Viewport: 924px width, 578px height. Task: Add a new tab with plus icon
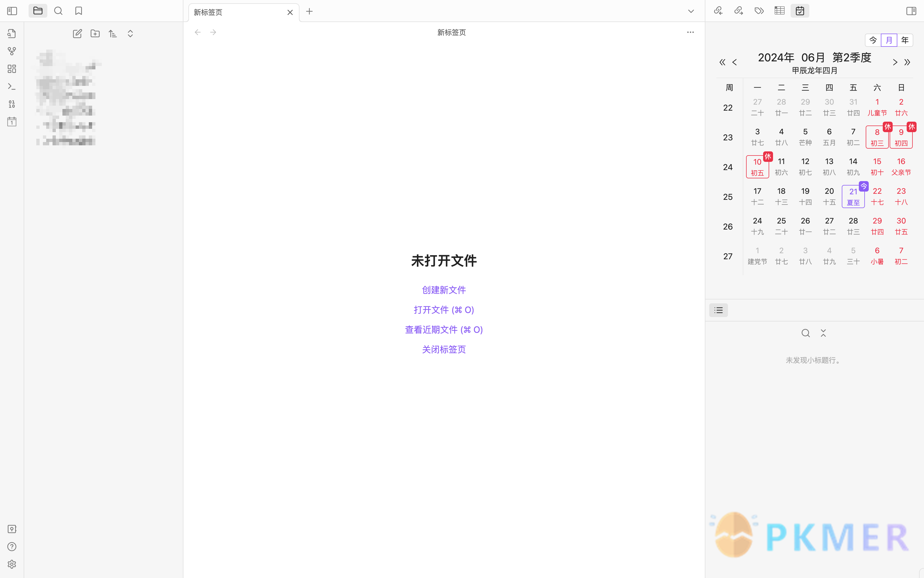pyautogui.click(x=309, y=12)
